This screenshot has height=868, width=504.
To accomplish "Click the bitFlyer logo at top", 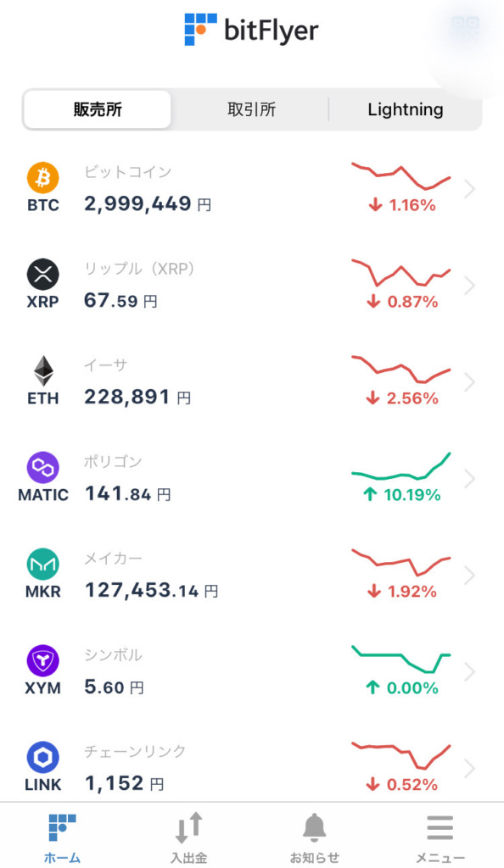I will click(x=251, y=30).
